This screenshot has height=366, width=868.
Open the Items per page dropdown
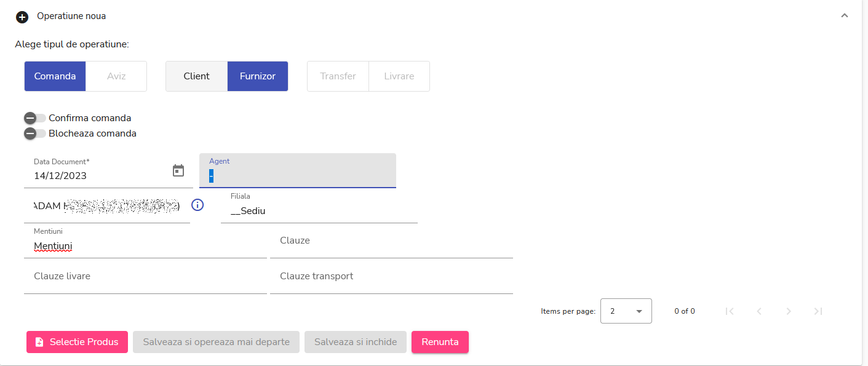626,311
